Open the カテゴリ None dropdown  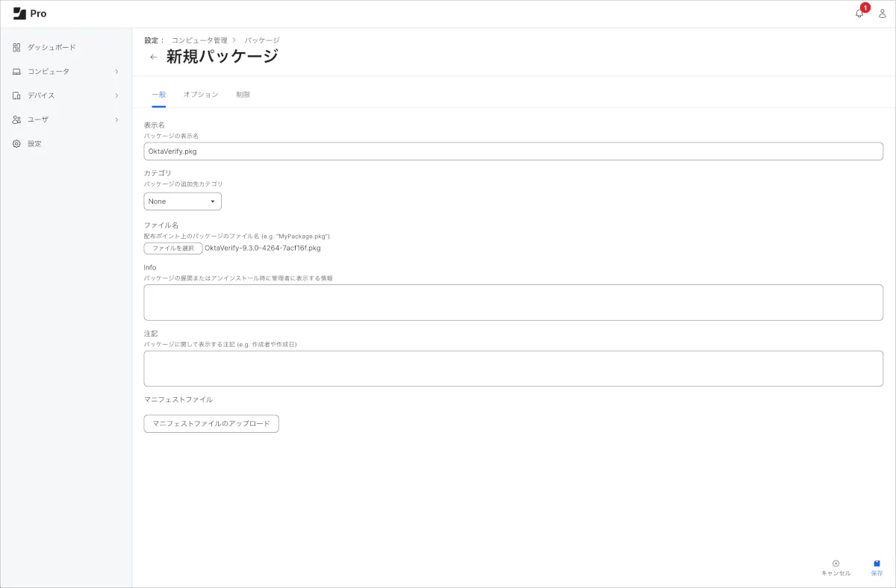pos(182,201)
